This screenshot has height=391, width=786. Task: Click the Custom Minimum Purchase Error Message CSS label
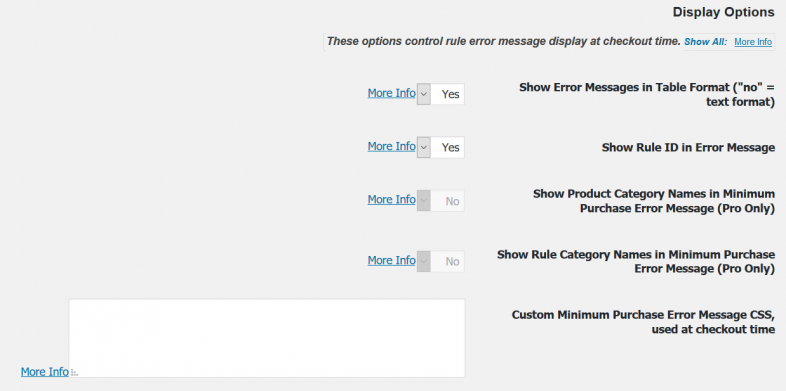click(643, 322)
